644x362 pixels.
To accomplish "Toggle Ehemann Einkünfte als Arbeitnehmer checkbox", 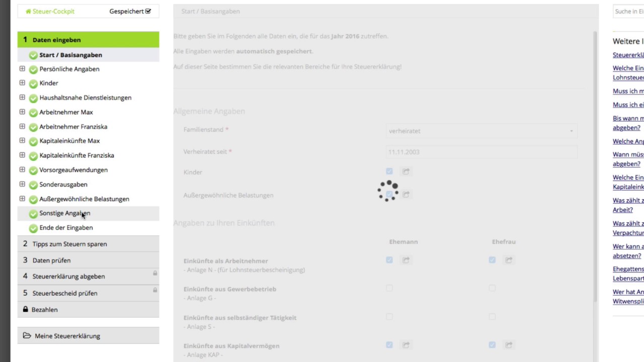I will tap(389, 260).
